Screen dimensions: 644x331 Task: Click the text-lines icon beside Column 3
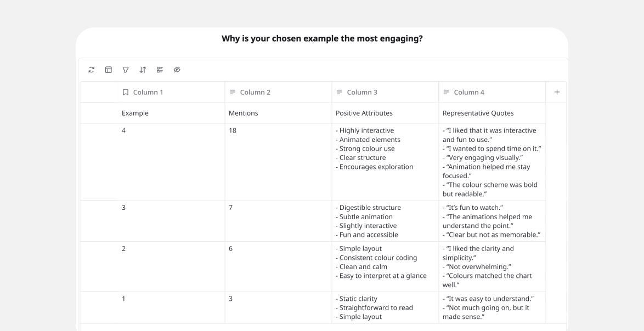point(340,92)
